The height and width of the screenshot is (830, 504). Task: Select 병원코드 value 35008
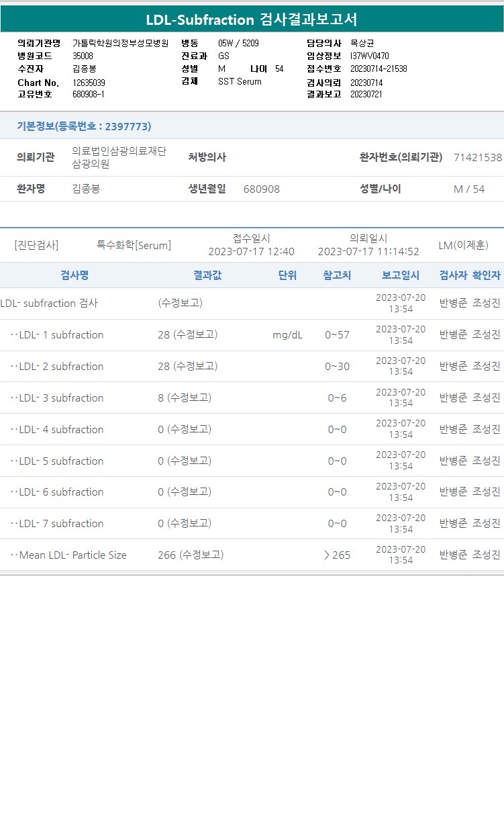tap(83, 56)
